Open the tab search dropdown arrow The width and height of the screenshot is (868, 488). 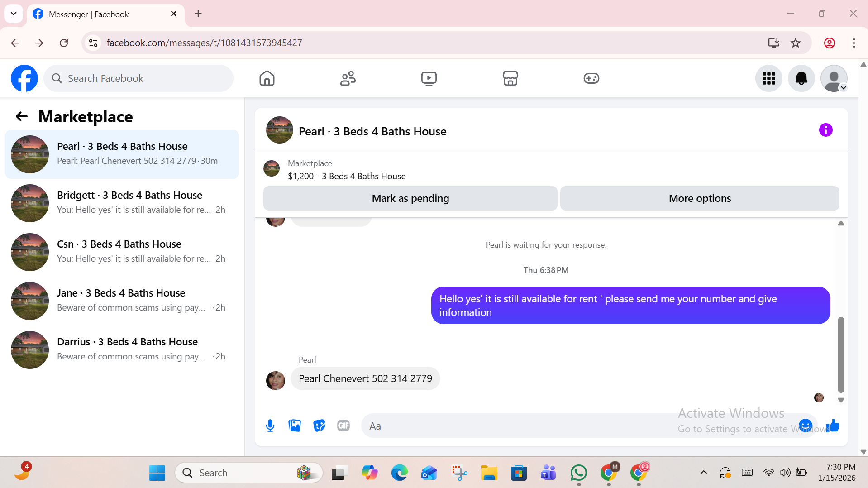14,14
